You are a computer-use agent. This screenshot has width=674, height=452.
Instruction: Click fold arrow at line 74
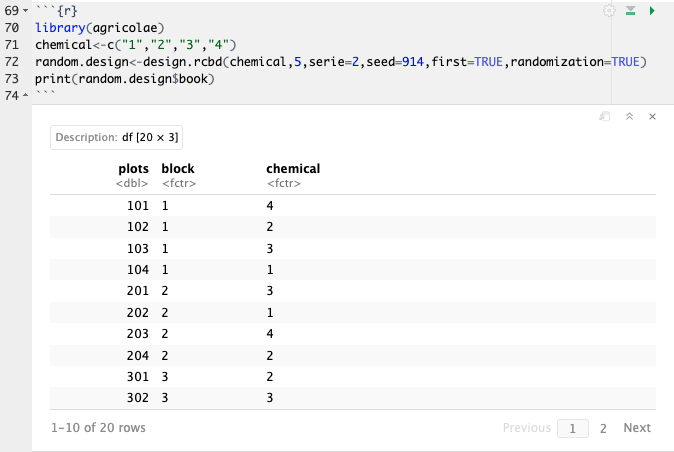(26, 95)
